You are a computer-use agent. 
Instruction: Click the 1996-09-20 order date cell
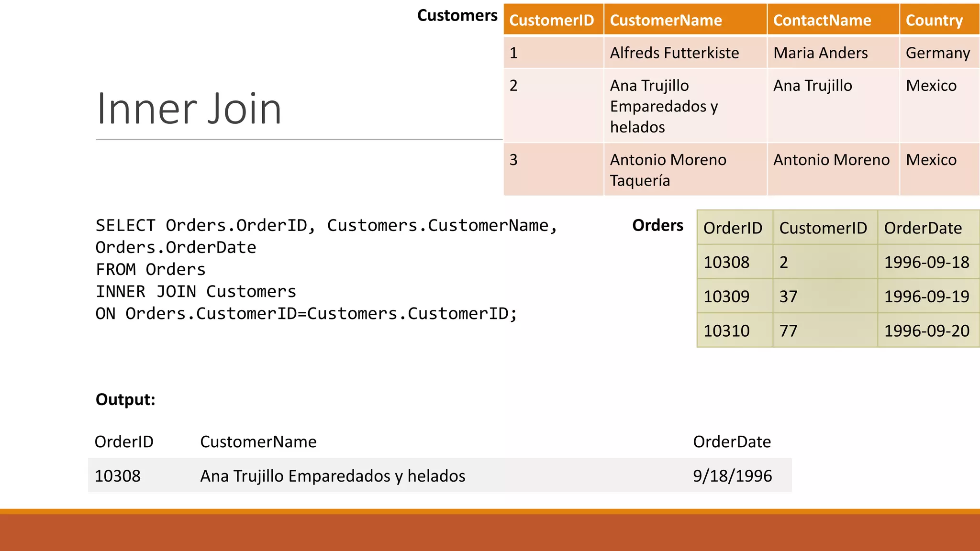pos(926,331)
